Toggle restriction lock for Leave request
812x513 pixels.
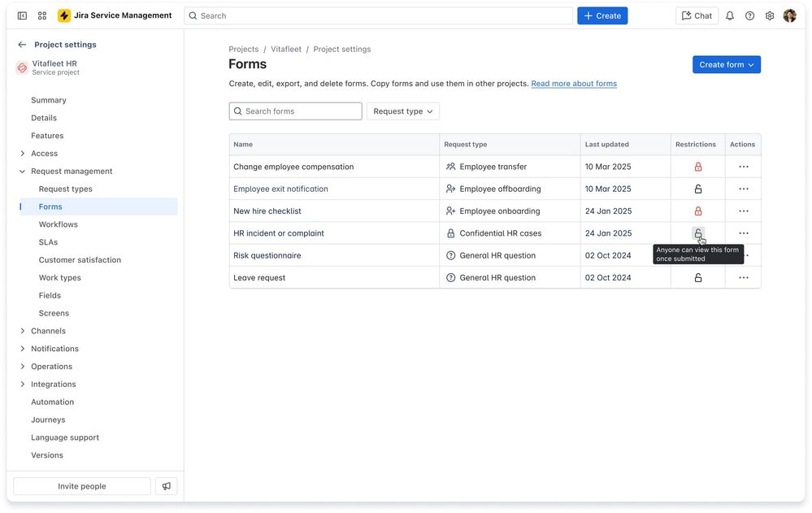pyautogui.click(x=697, y=278)
